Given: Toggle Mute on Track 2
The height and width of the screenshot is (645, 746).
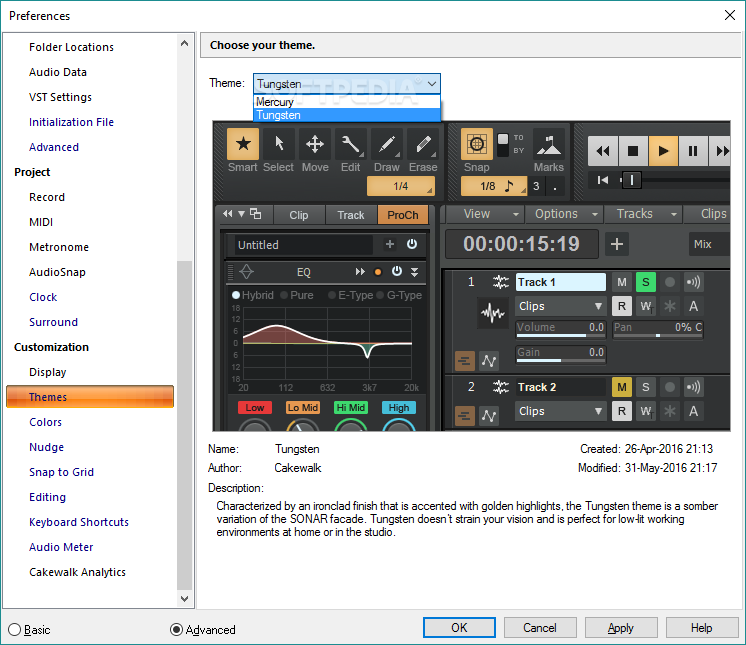Looking at the screenshot, I should point(622,387).
